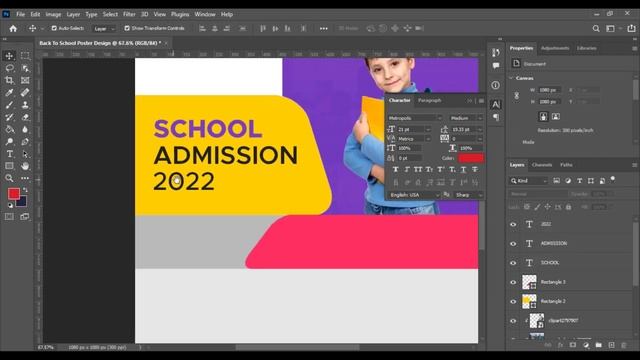Select the Brush tool

click(x=9, y=105)
